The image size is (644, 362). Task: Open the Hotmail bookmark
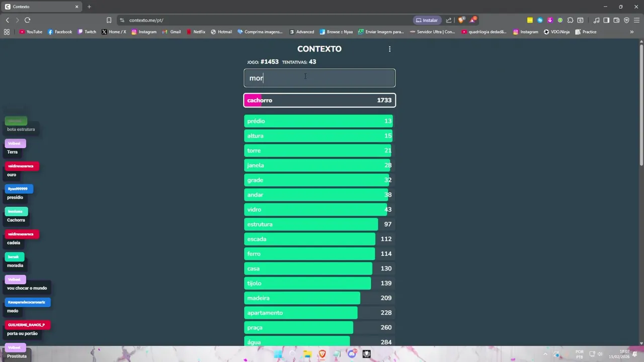point(221,32)
